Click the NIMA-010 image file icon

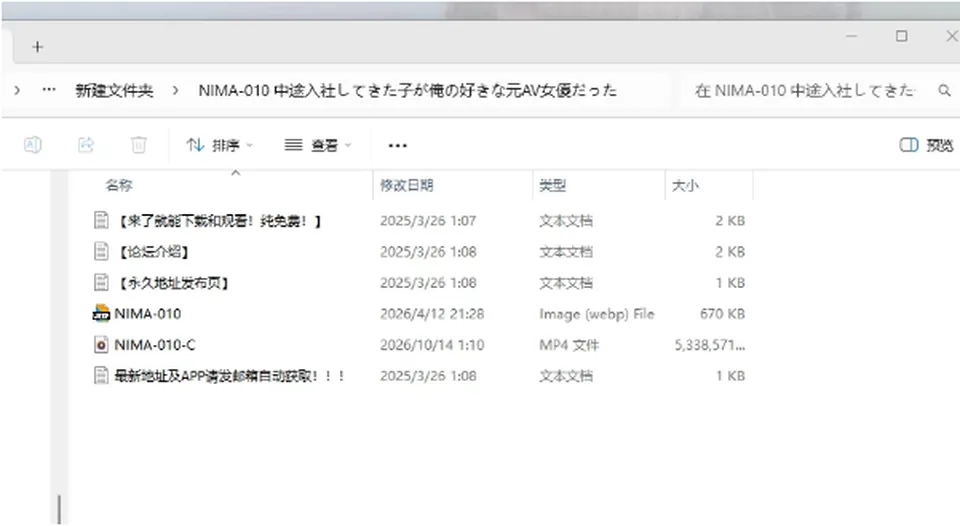(x=101, y=314)
